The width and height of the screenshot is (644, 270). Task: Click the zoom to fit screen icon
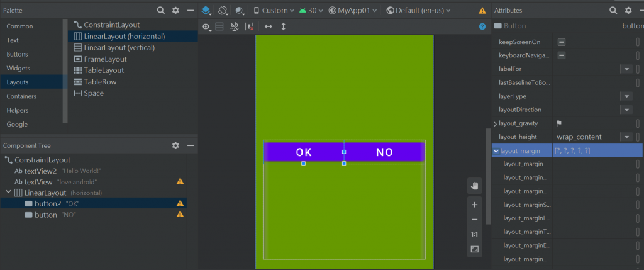tap(475, 249)
